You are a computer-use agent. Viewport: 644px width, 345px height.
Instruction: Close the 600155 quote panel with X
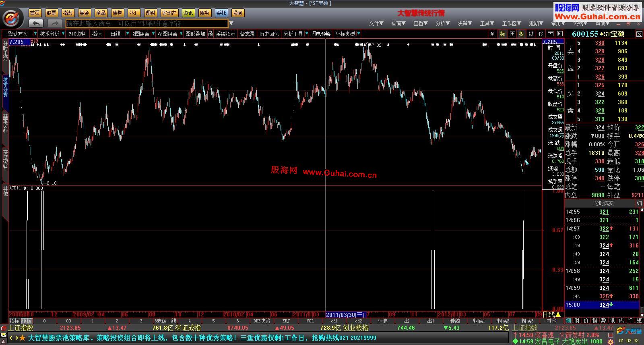[639, 34]
